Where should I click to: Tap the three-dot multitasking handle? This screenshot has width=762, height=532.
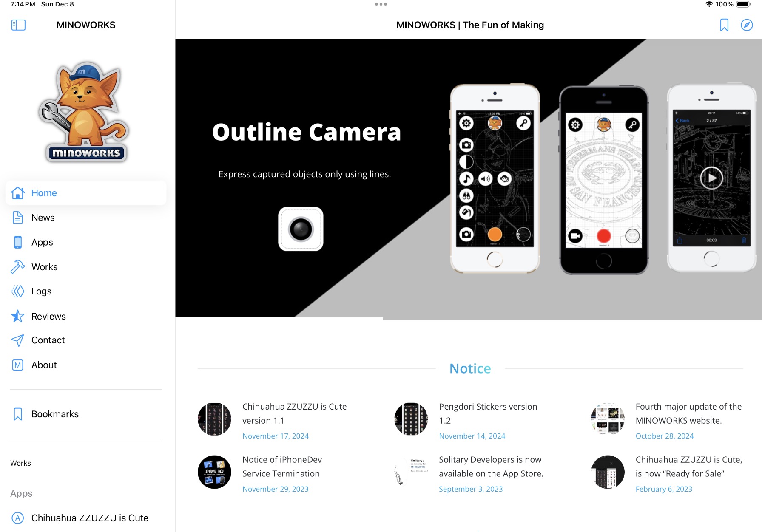tap(381, 4)
